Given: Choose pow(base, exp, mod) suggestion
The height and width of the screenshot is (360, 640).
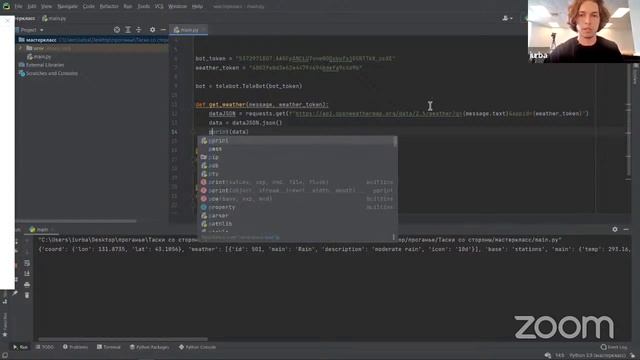Looking at the screenshot, I should (x=297, y=199).
